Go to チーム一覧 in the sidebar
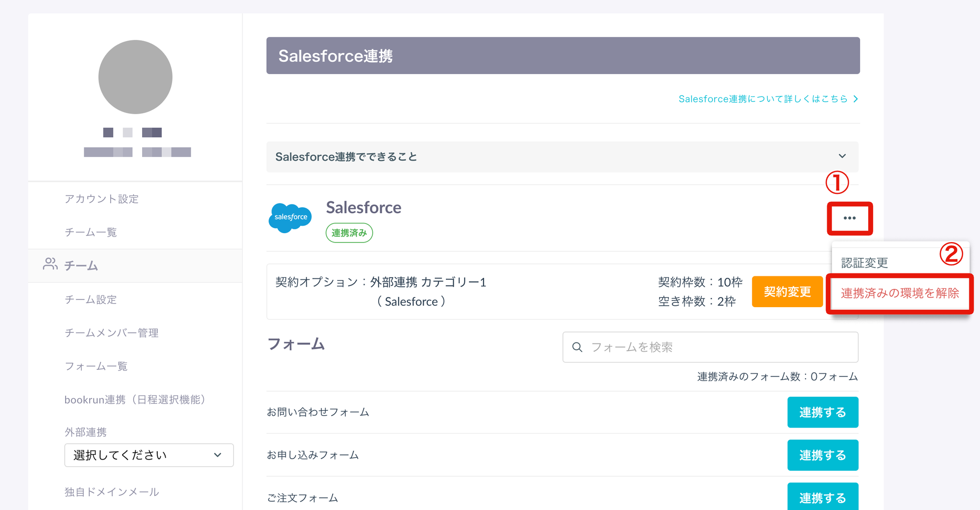This screenshot has height=510, width=980. pos(91,232)
